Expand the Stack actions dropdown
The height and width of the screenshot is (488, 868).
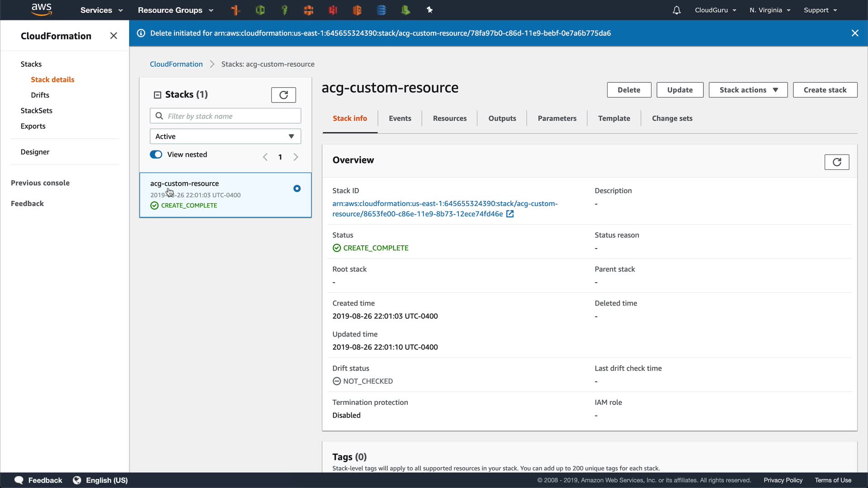[748, 90]
